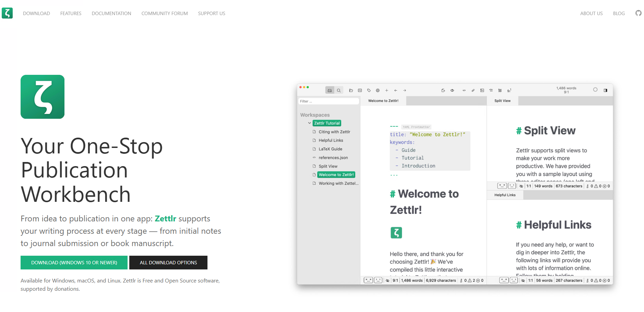Open the stats chart icon in toolbar
The height and width of the screenshot is (312, 644).
360,90
